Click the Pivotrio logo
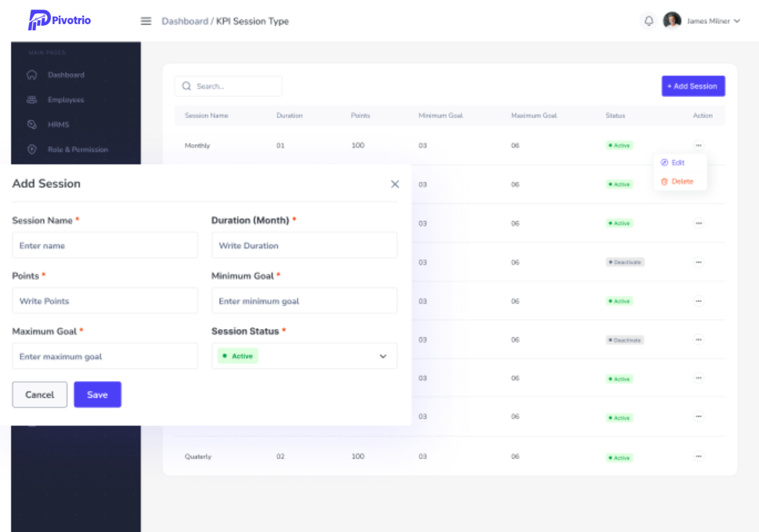Screen dimensions: 759x532 pos(58,20)
